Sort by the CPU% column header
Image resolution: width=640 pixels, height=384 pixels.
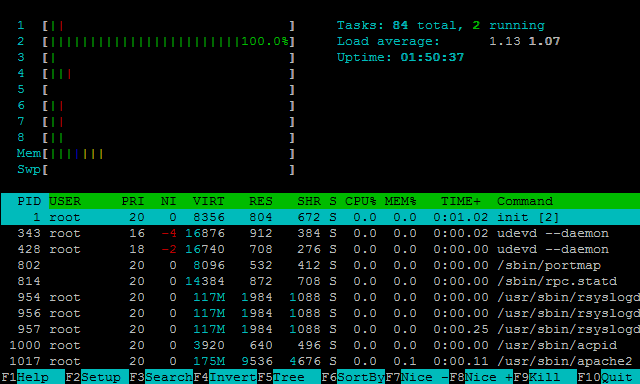pyautogui.click(x=360, y=201)
